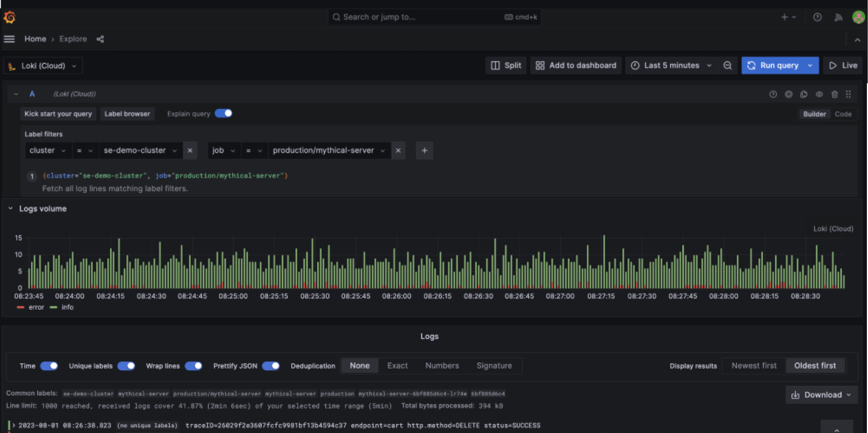Viewport: 868px width, 433px height.
Task: Open the Label browser
Action: pos(127,114)
